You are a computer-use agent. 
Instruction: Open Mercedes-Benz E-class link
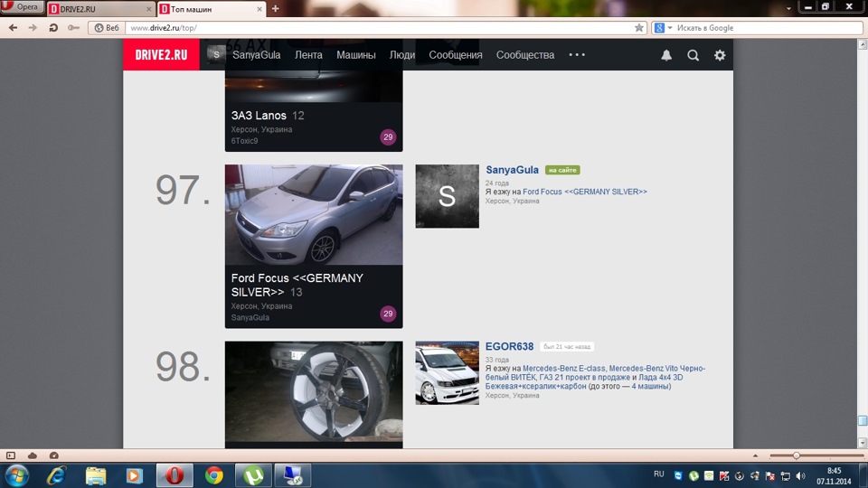[x=564, y=368]
